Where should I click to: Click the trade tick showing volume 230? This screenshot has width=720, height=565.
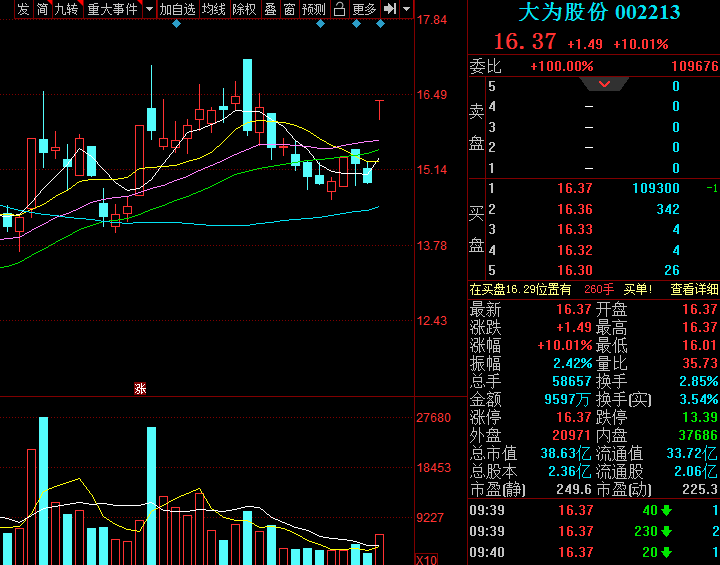coord(594,531)
